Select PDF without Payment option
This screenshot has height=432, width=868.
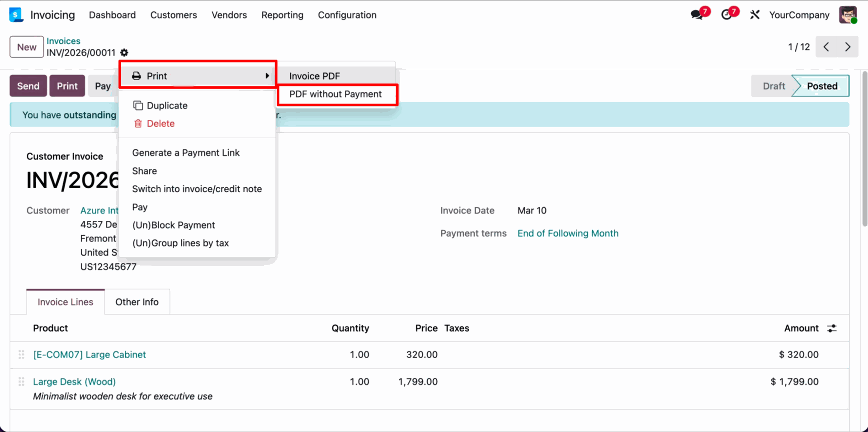[x=335, y=94]
